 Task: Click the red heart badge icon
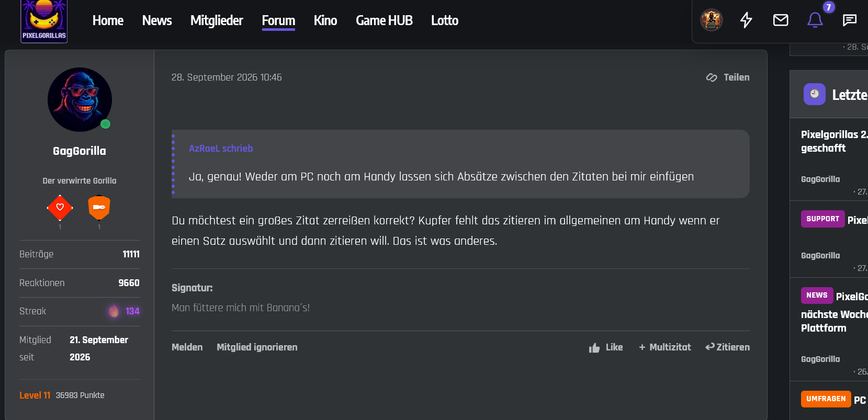click(60, 208)
